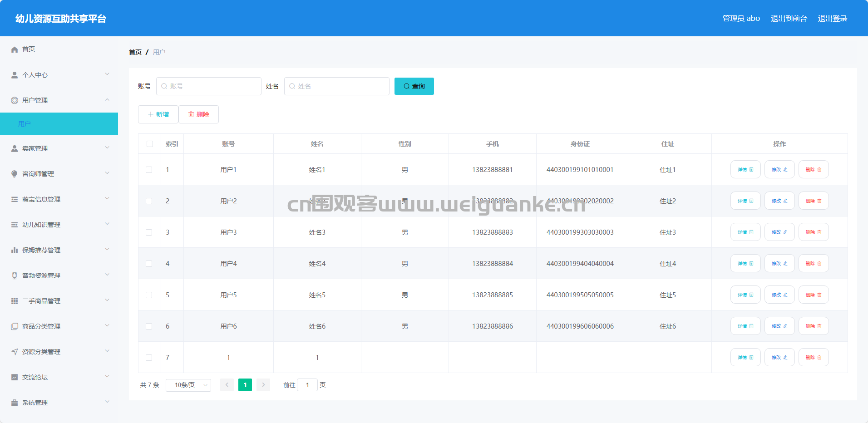Click 首页 in the breadcrumb
The width and height of the screenshot is (868, 423).
coord(135,52)
